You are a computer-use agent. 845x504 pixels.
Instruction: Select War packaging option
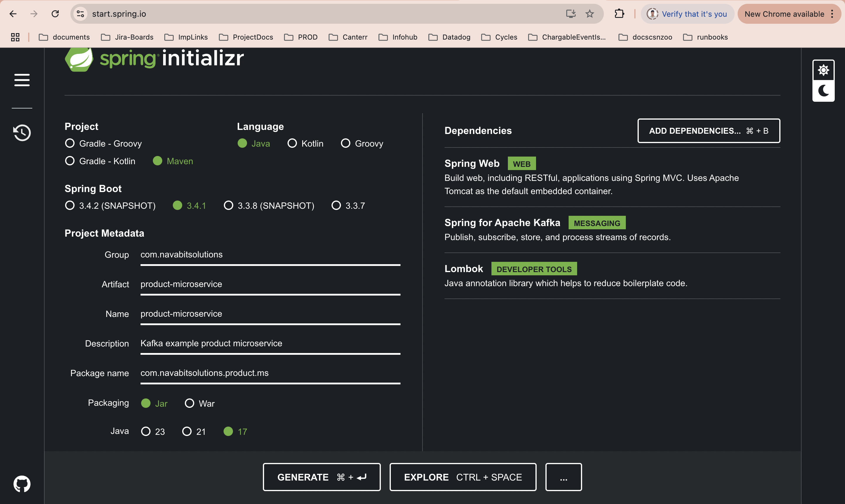point(189,403)
